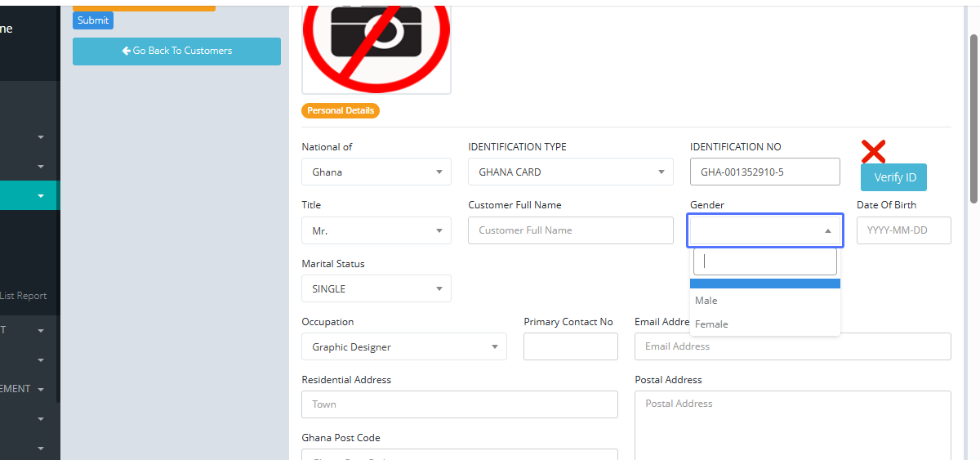Expand the Occupation dropdown
The width and height of the screenshot is (980, 460).
tap(403, 347)
